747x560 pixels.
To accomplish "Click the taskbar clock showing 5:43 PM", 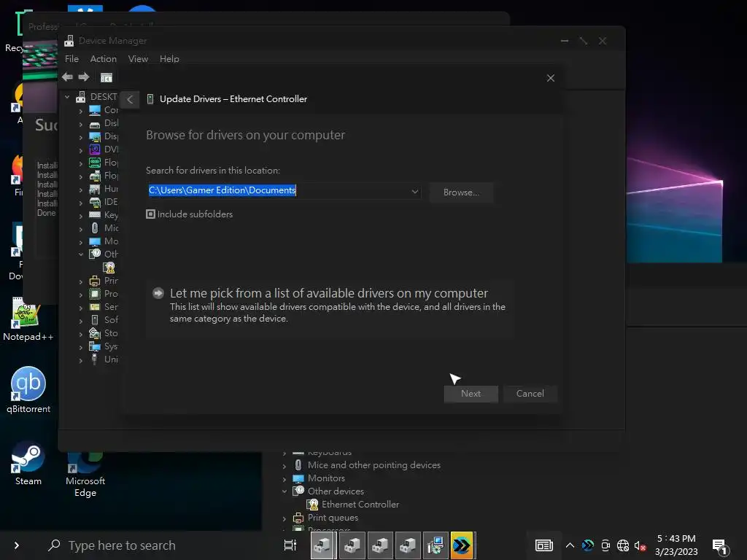I will coord(676,545).
